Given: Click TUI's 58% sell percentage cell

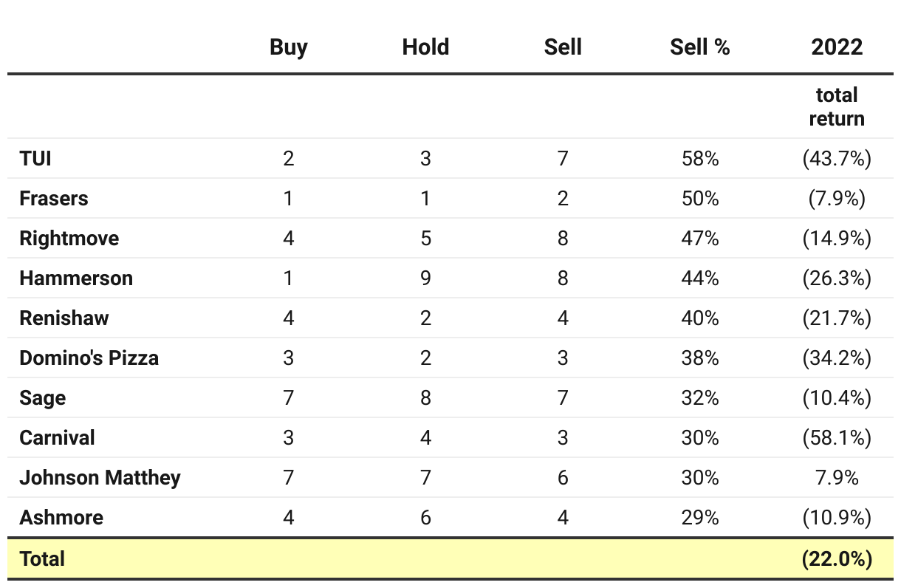Looking at the screenshot, I should coord(699,159).
